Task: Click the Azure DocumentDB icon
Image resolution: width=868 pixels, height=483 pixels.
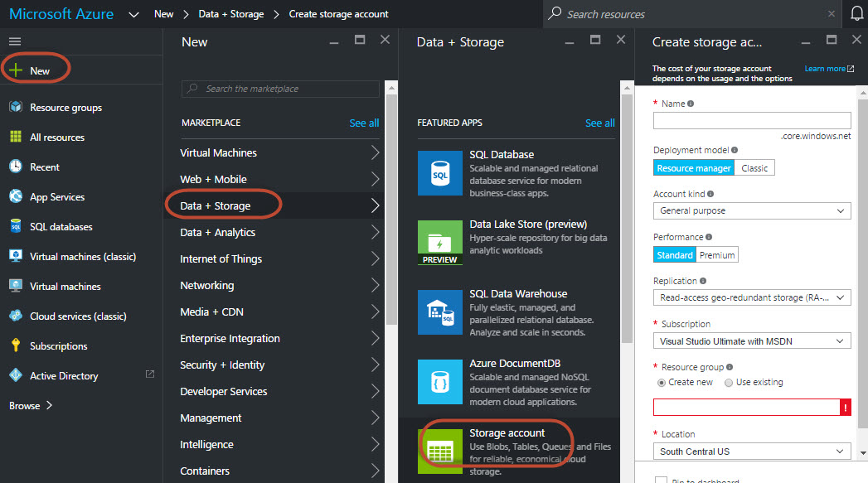Action: point(440,382)
